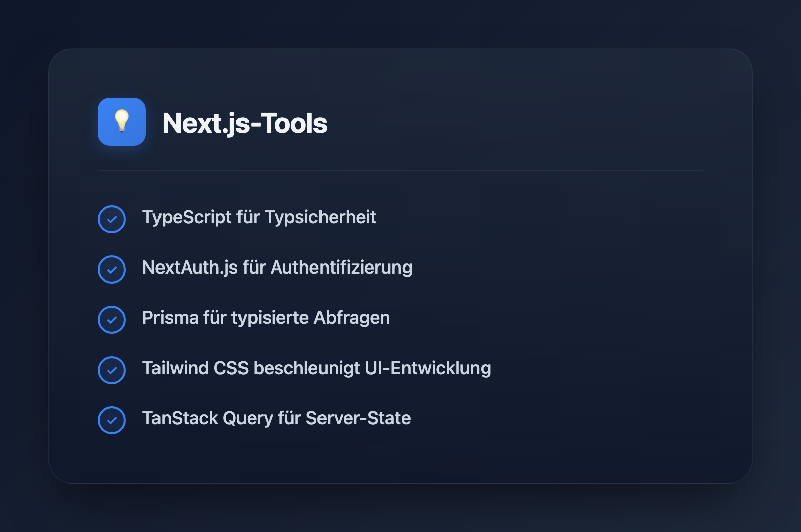Select the text 'TanStack Query für Server-State'
The width and height of the screenshot is (801, 532).
pos(277,418)
